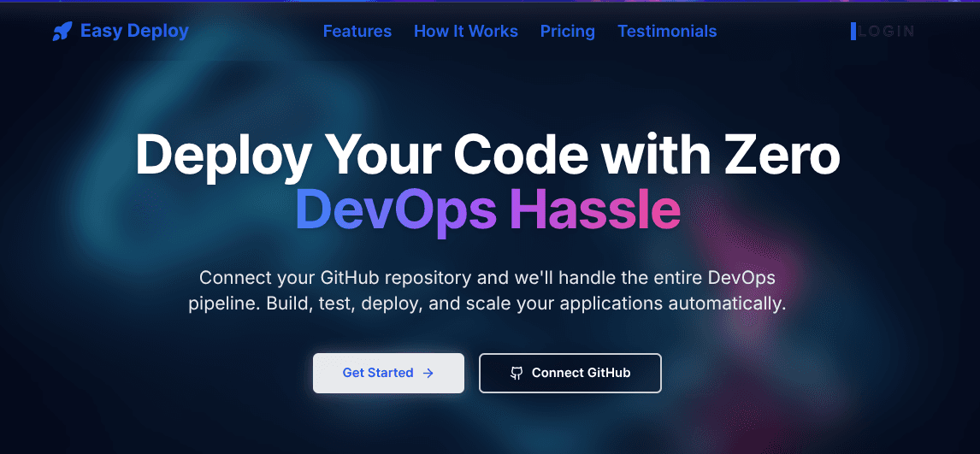Click the LOGIN button
This screenshot has height=454, width=980.
[x=883, y=32]
